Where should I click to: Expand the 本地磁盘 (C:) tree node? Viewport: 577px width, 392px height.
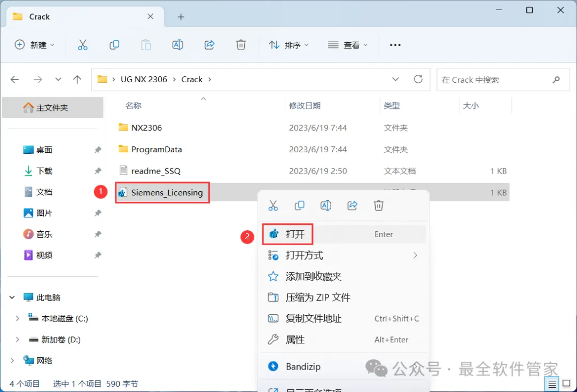pyautogui.click(x=17, y=318)
